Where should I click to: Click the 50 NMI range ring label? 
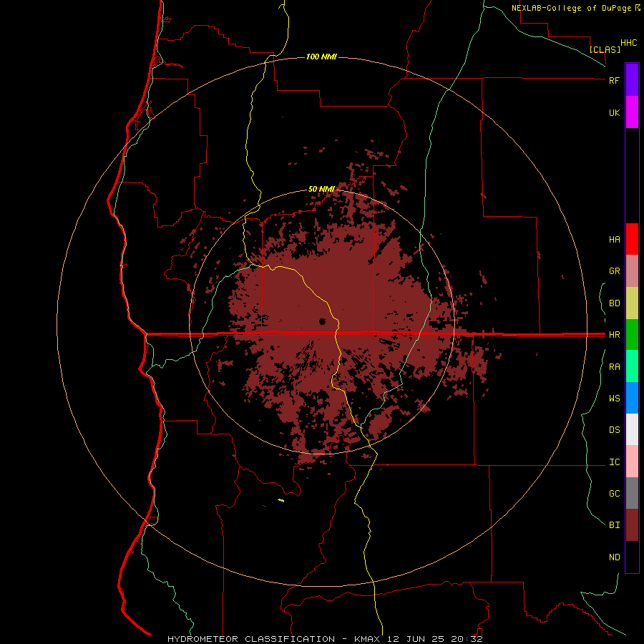pyautogui.click(x=321, y=189)
